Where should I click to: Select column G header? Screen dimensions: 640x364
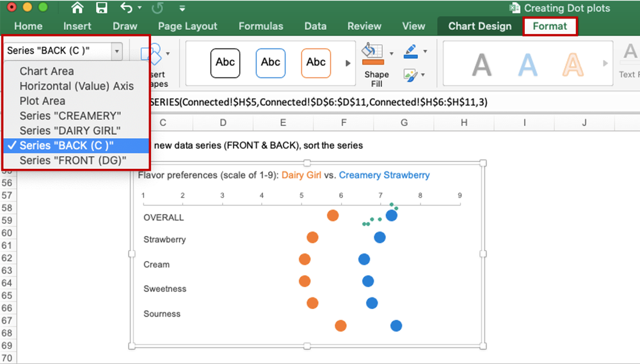(x=404, y=122)
